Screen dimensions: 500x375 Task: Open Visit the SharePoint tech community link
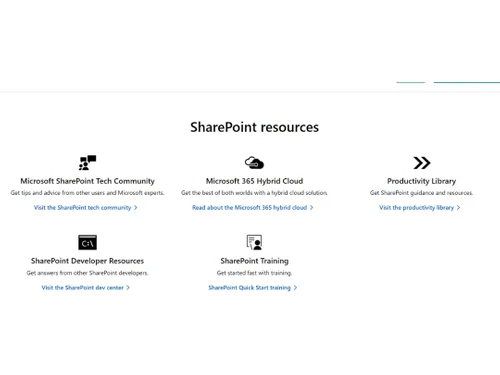click(x=82, y=208)
